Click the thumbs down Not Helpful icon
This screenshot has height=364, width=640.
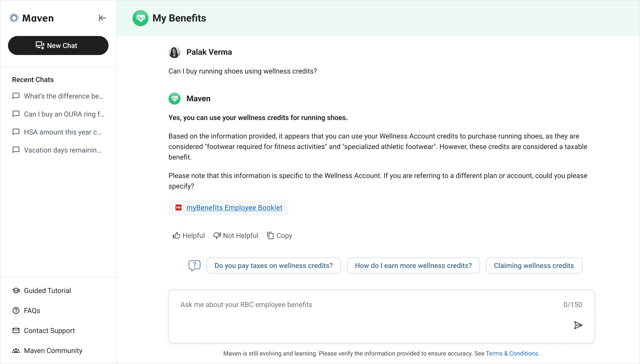point(217,235)
